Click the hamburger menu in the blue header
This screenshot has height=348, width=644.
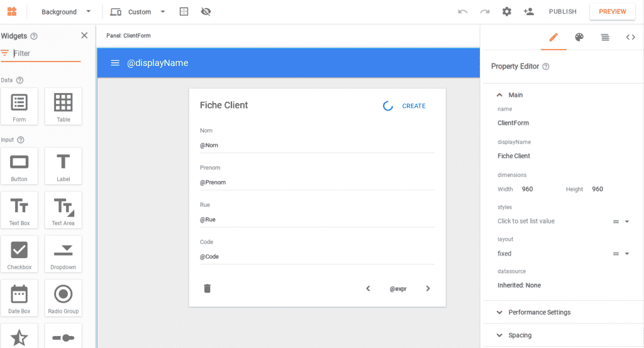click(x=115, y=63)
